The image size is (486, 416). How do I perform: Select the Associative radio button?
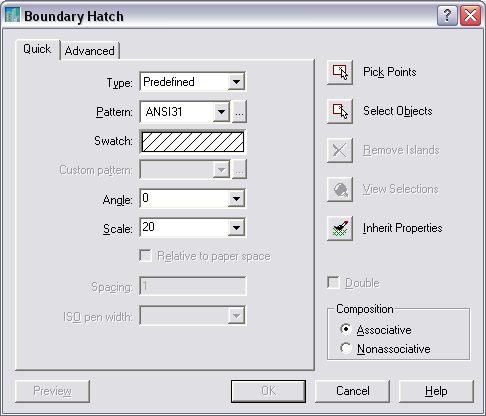pyautogui.click(x=346, y=329)
